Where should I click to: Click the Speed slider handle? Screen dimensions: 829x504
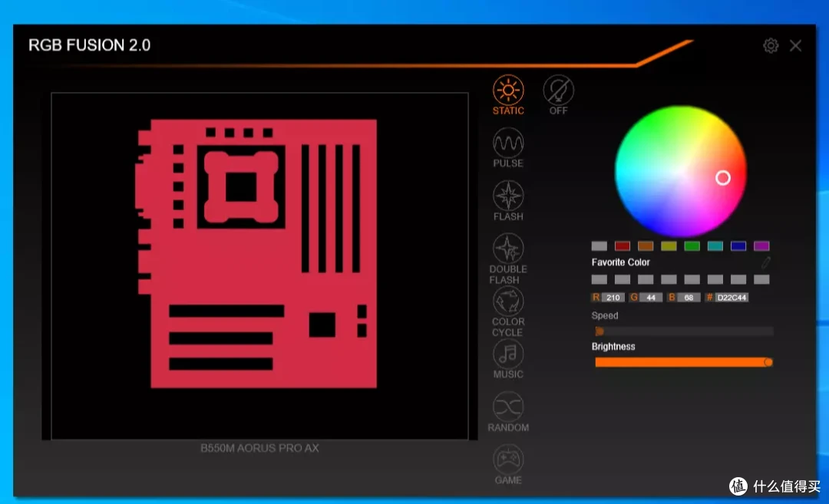click(x=599, y=331)
